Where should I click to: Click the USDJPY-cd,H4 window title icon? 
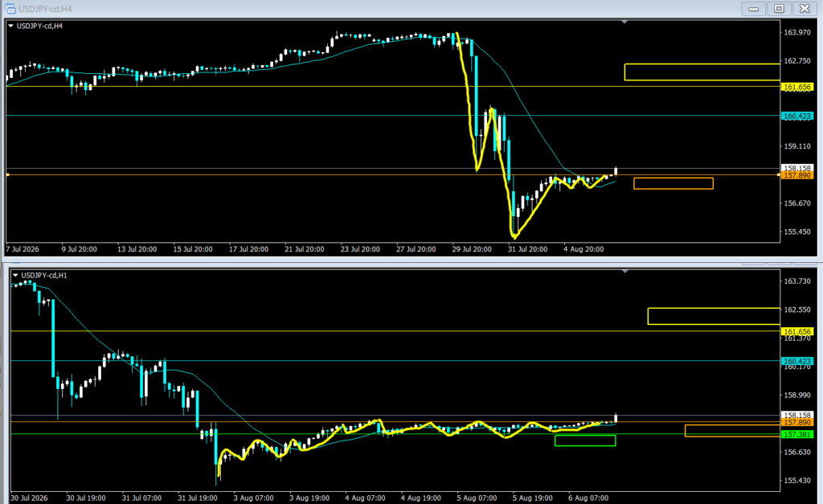pyautogui.click(x=10, y=8)
